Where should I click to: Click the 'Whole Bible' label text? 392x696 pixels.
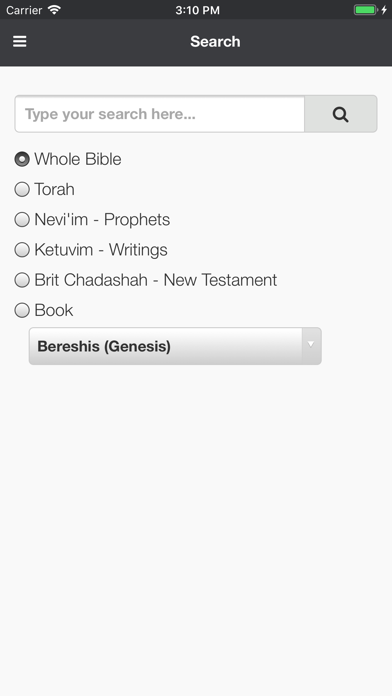[x=78, y=159]
